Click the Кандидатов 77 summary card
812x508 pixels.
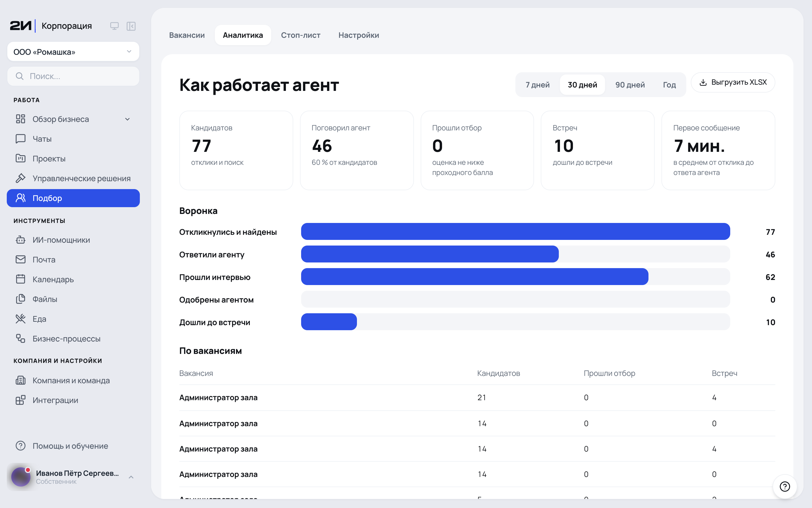pyautogui.click(x=236, y=150)
